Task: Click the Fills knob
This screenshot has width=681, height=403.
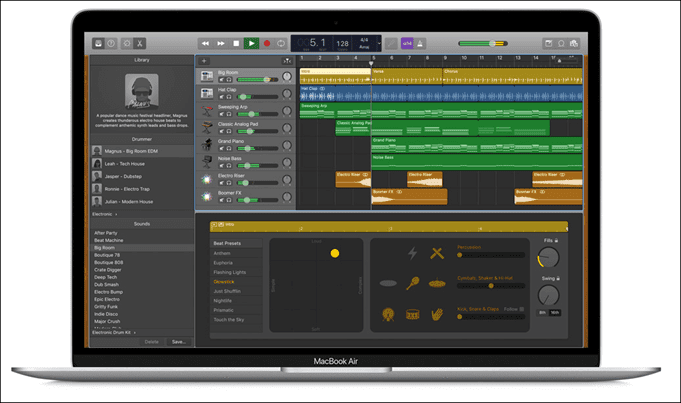Action: [548, 258]
